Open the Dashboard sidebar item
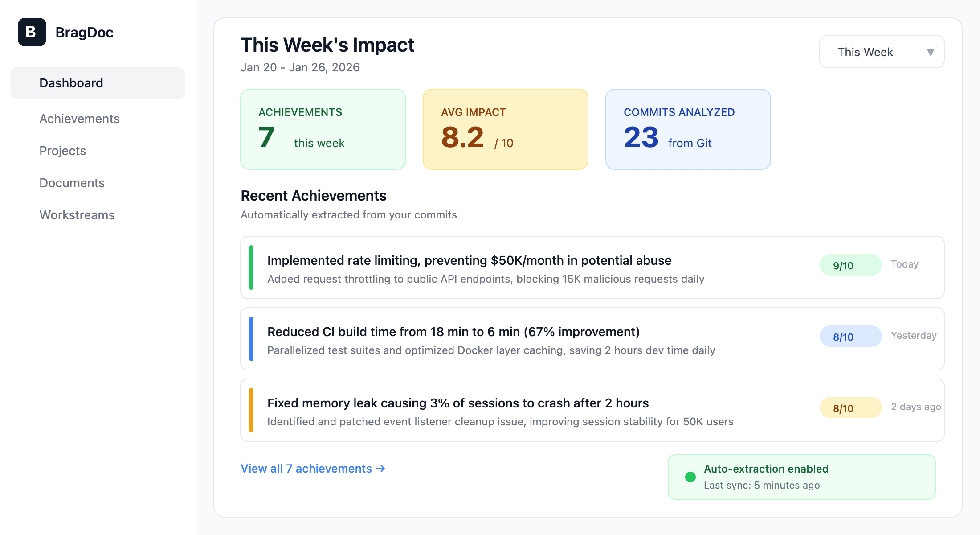Image resolution: width=980 pixels, height=535 pixels. point(98,83)
